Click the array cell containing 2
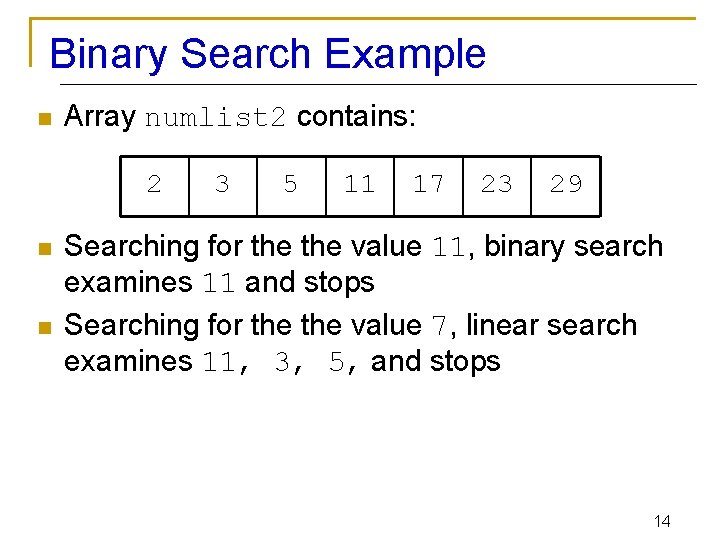 click(x=154, y=185)
